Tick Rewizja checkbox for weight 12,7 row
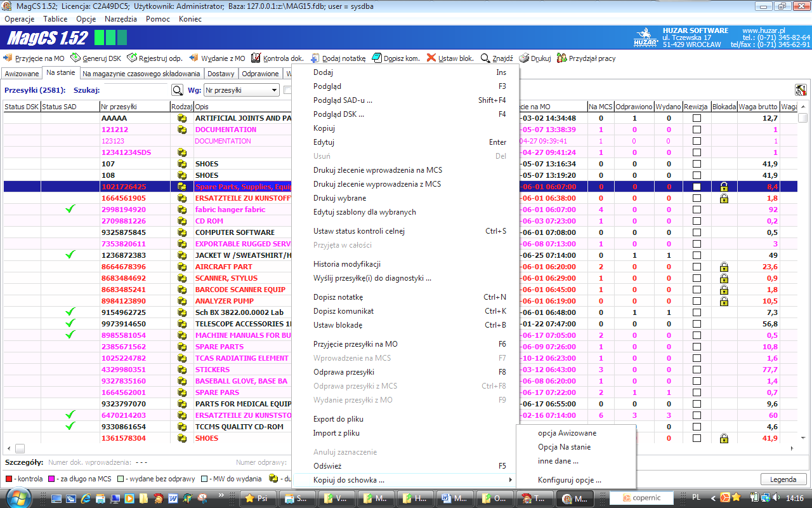The width and height of the screenshot is (812, 508). (x=697, y=118)
